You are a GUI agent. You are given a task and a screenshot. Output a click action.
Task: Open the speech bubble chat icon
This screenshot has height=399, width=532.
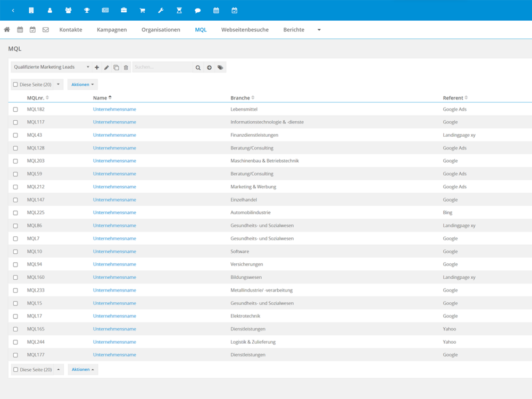(x=197, y=10)
